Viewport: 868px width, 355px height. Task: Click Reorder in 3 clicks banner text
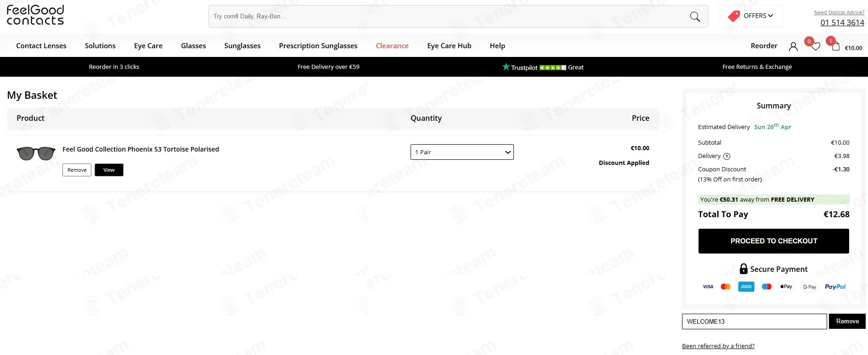tap(114, 67)
